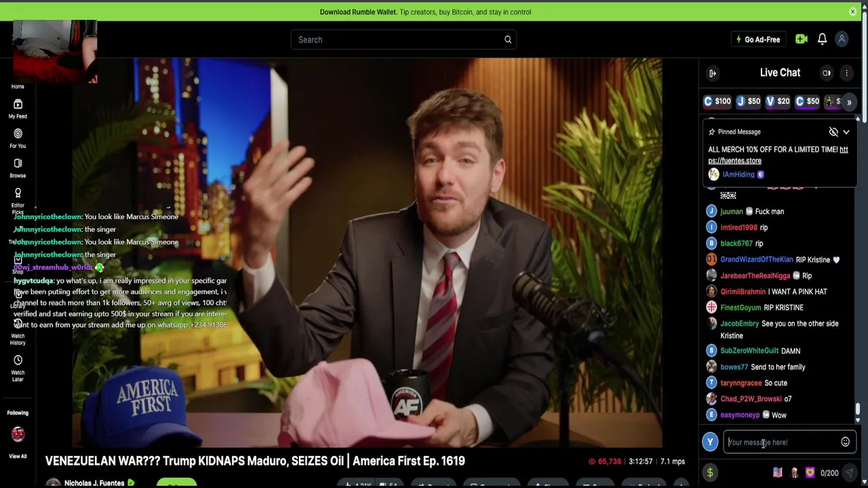Click the second C $50 rant chip
868x488 pixels.
808,101
